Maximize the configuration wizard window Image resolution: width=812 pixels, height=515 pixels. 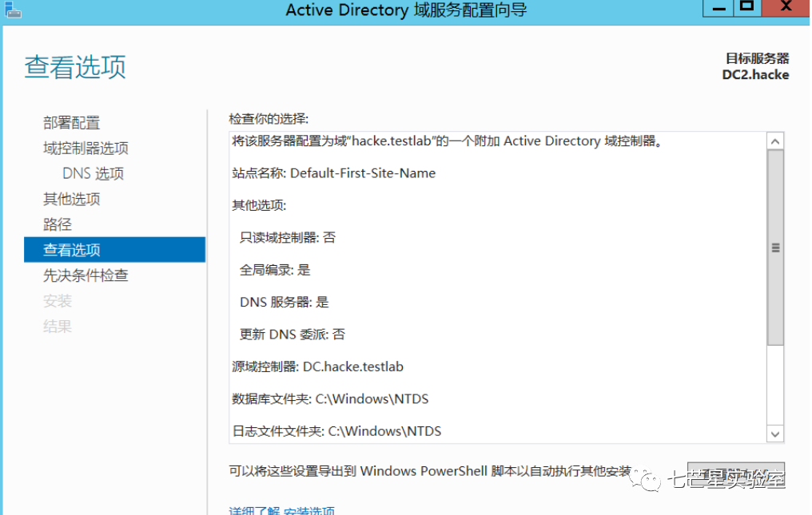[746, 7]
